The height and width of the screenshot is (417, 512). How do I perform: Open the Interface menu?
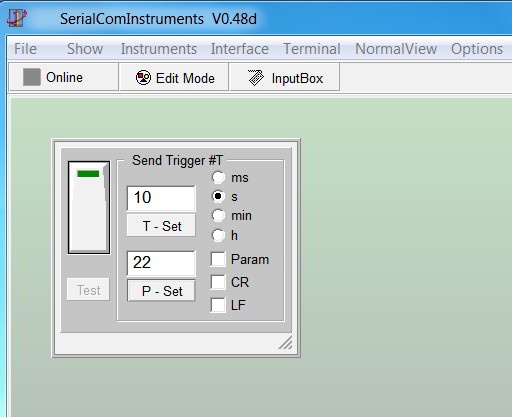240,49
